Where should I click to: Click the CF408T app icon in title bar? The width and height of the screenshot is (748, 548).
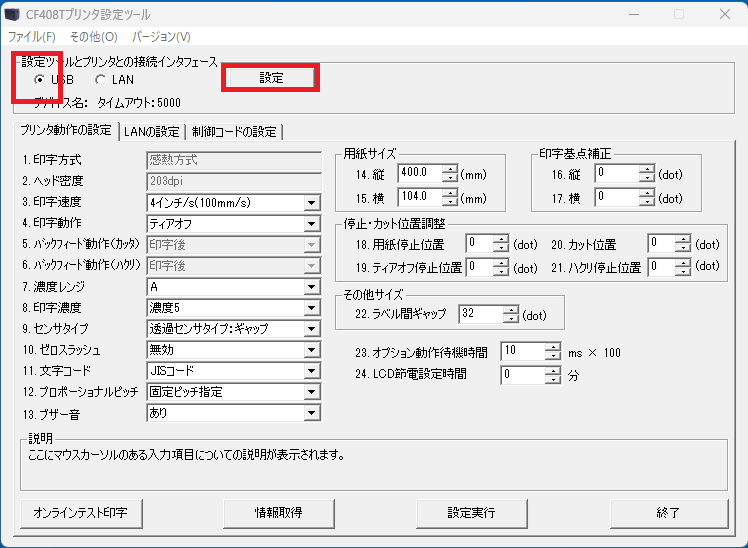point(12,14)
